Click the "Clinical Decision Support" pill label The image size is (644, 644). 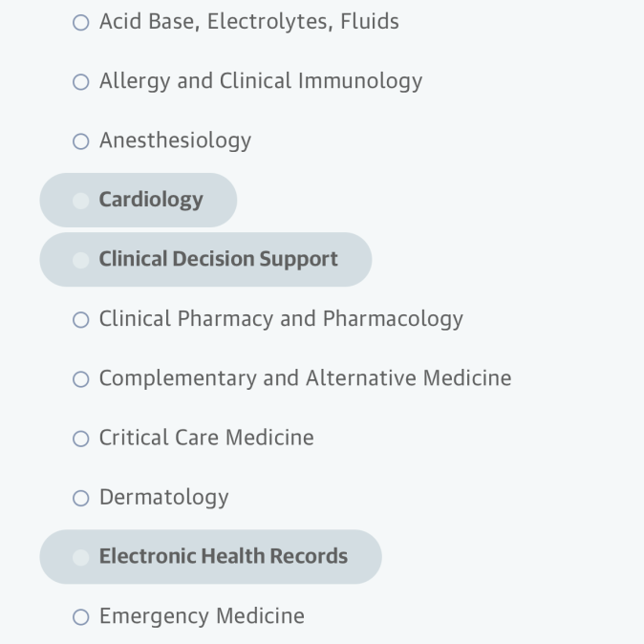tap(218, 259)
